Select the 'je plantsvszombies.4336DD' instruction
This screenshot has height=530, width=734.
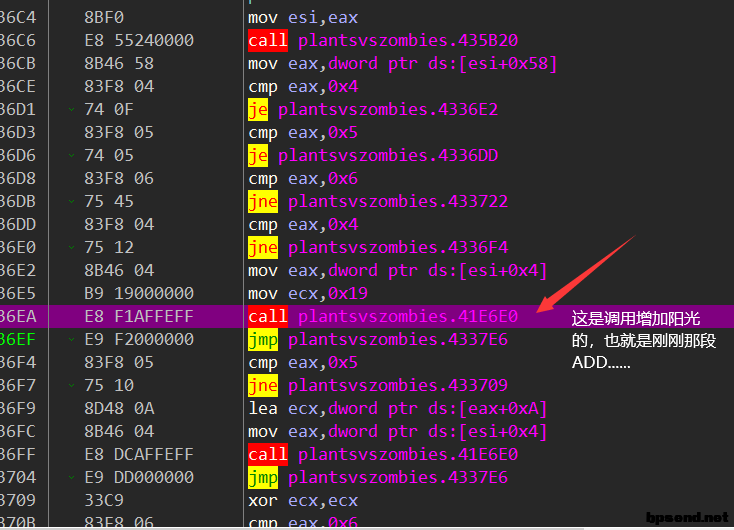click(x=373, y=155)
